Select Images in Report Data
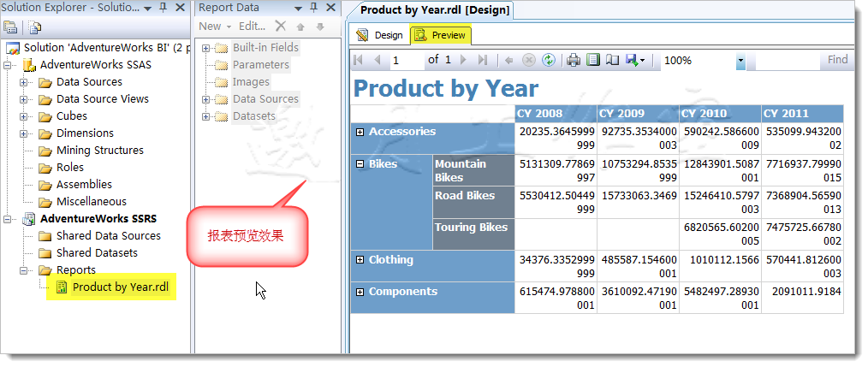This screenshot has height=367, width=868. click(x=251, y=82)
